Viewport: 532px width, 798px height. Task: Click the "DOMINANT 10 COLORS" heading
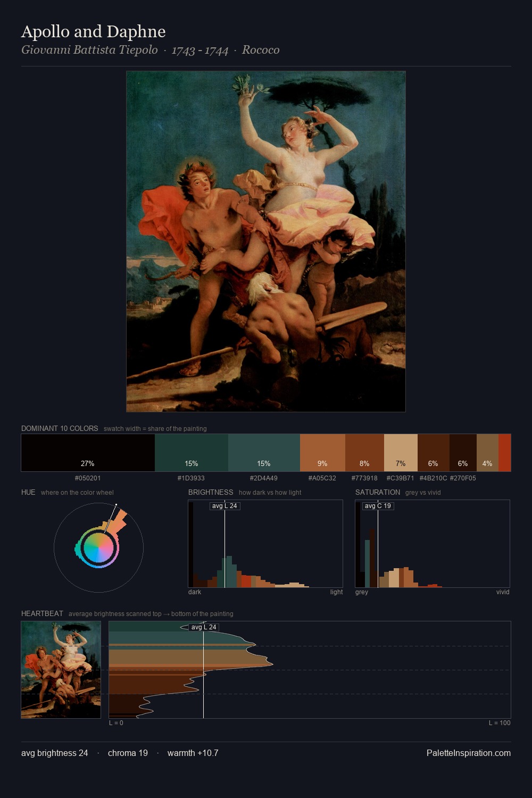(60, 428)
